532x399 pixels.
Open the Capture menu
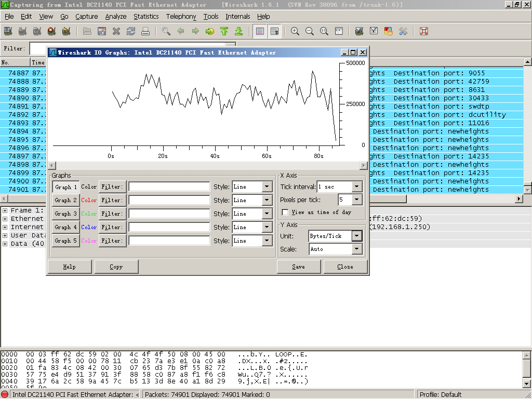87,16
